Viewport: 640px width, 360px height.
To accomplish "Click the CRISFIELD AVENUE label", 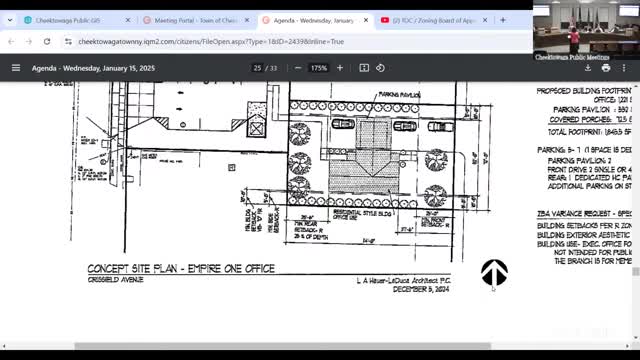I will pos(116,280).
